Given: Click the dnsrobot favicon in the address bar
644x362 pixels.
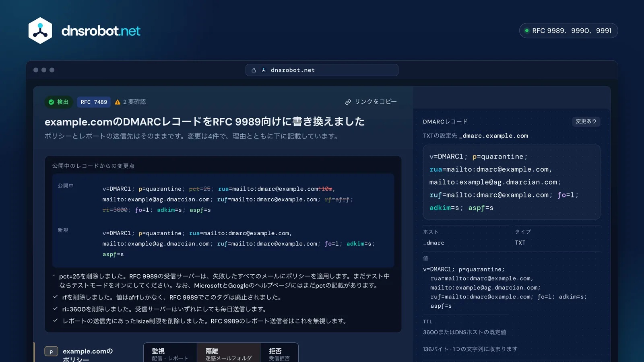Looking at the screenshot, I should pyautogui.click(x=264, y=70).
